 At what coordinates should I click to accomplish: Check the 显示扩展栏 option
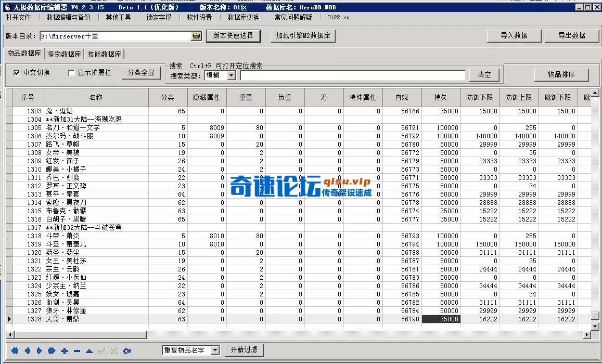(x=71, y=73)
